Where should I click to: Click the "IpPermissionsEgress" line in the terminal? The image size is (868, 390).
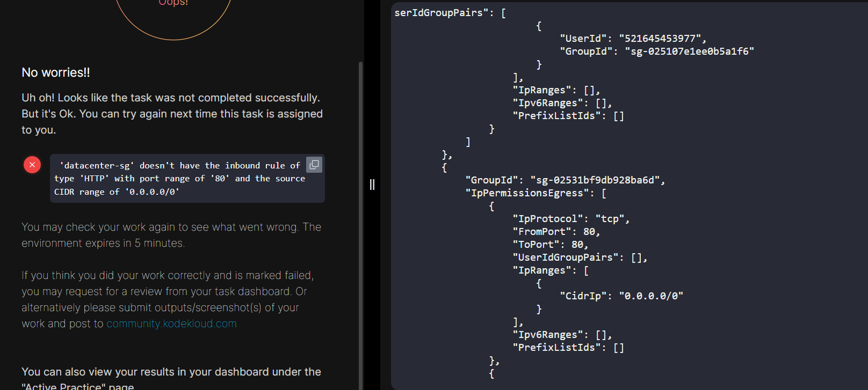[536, 193]
